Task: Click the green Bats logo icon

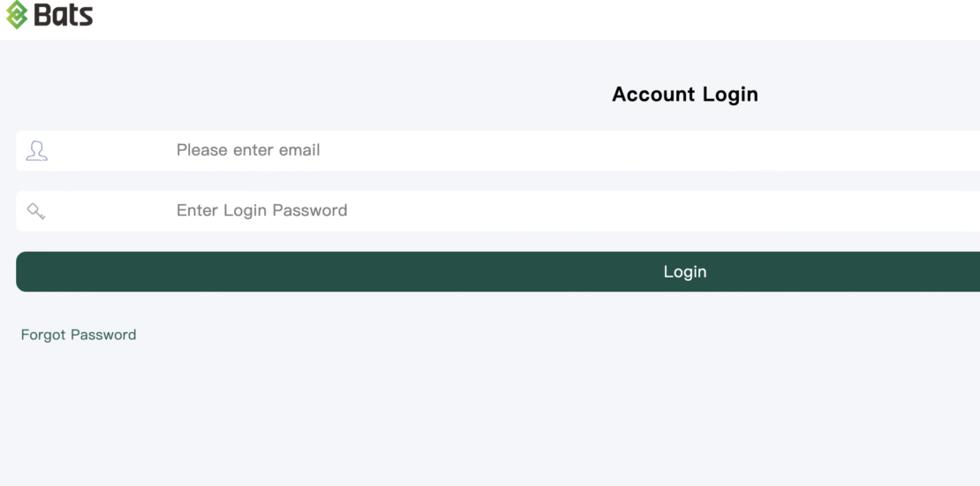Action: click(17, 15)
